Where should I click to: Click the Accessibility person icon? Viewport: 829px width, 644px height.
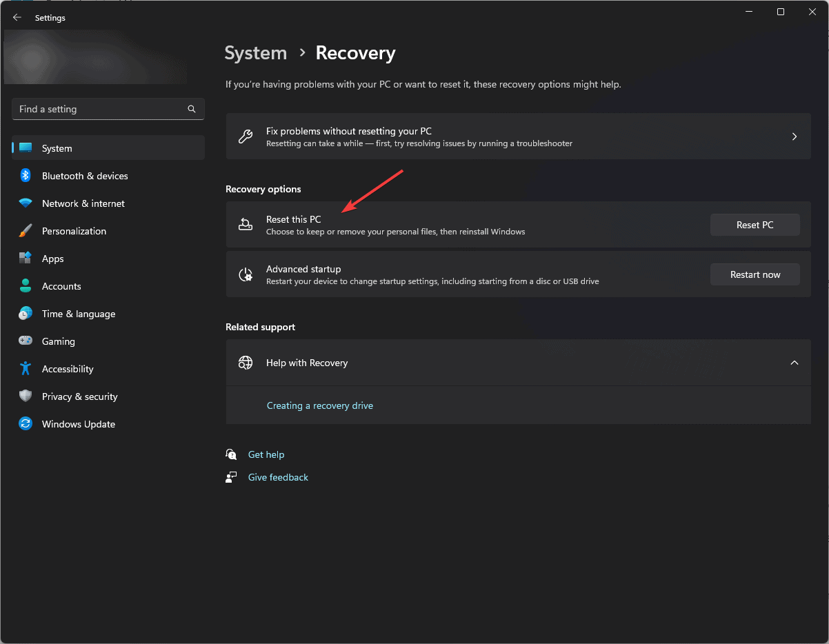click(25, 368)
